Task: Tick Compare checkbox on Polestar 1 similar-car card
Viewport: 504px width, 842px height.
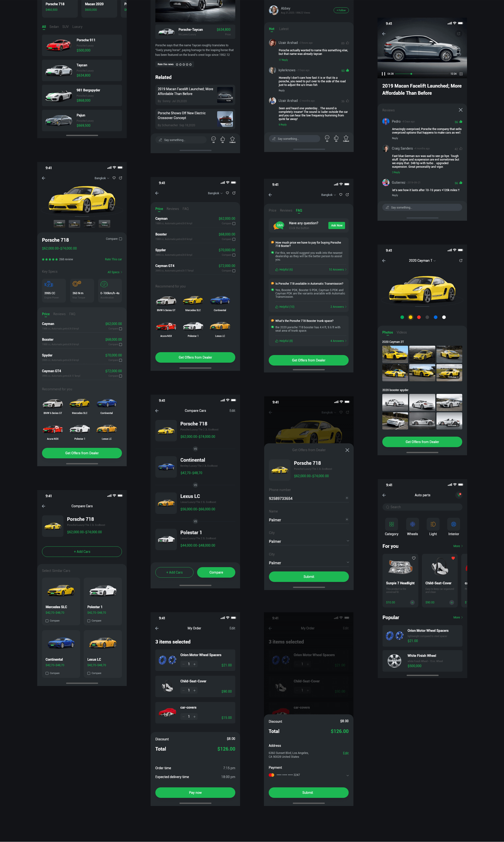Action: click(89, 621)
